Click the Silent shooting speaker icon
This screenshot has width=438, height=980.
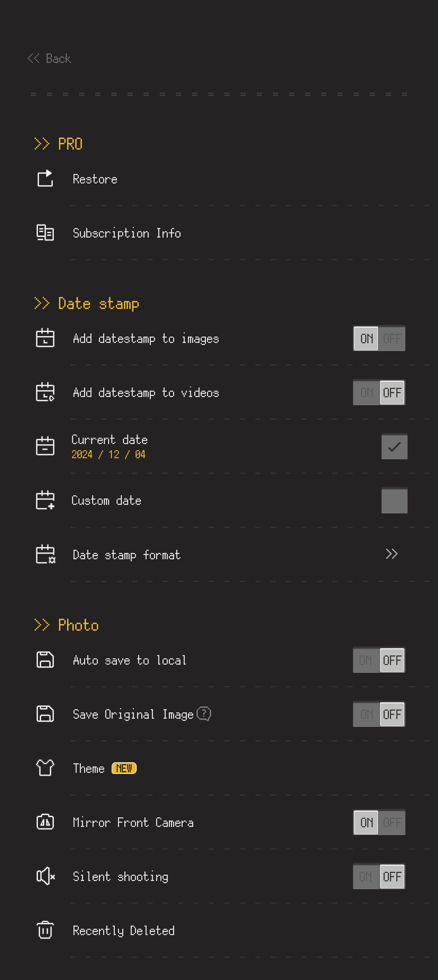pos(46,876)
